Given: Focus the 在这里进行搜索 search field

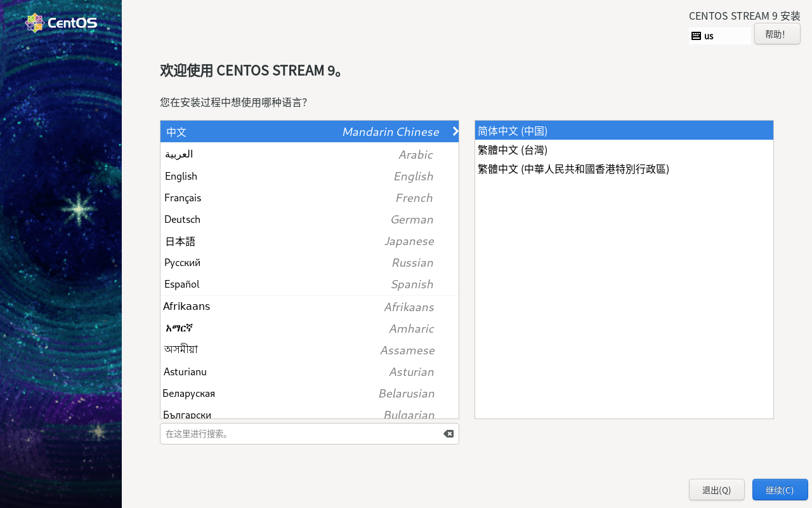Looking at the screenshot, I should point(310,434).
